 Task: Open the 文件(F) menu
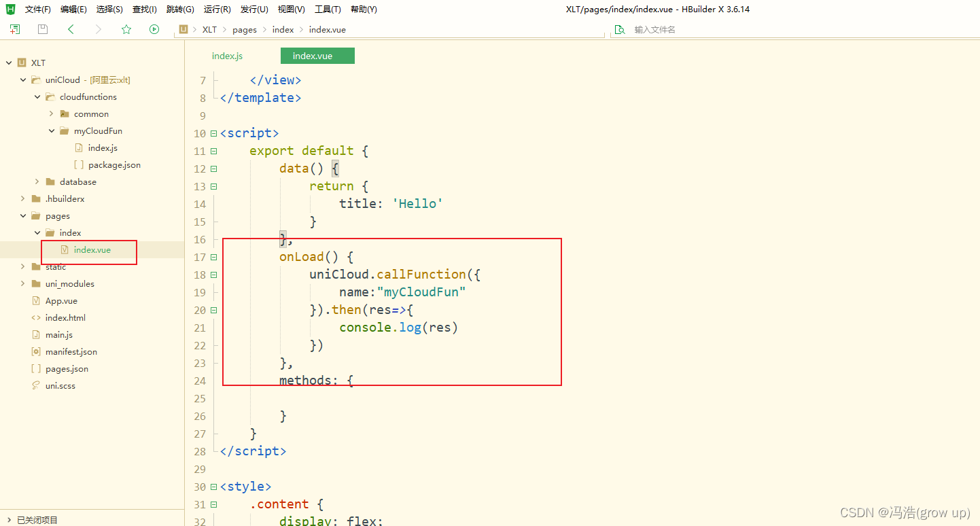(x=38, y=10)
